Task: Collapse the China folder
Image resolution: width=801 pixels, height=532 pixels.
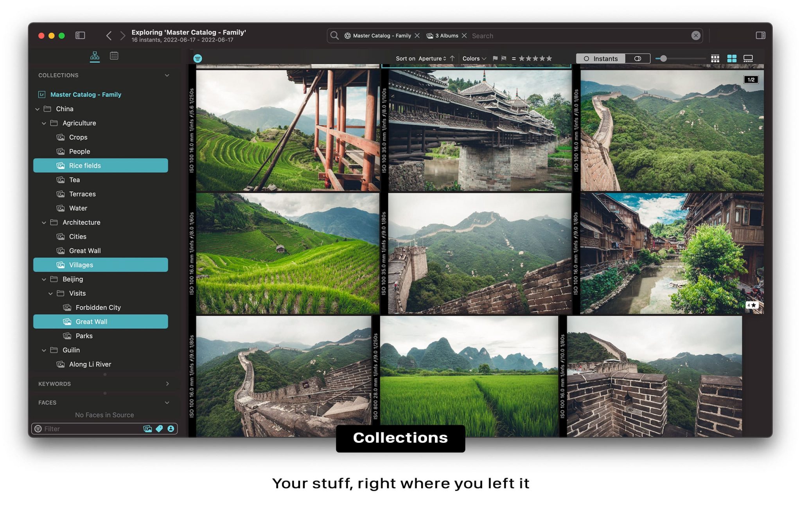Action: coord(38,109)
